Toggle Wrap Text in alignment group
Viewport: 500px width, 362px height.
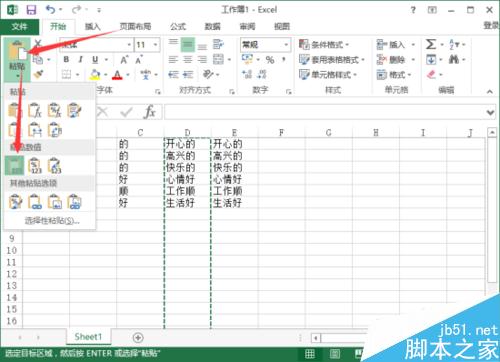tap(218, 44)
